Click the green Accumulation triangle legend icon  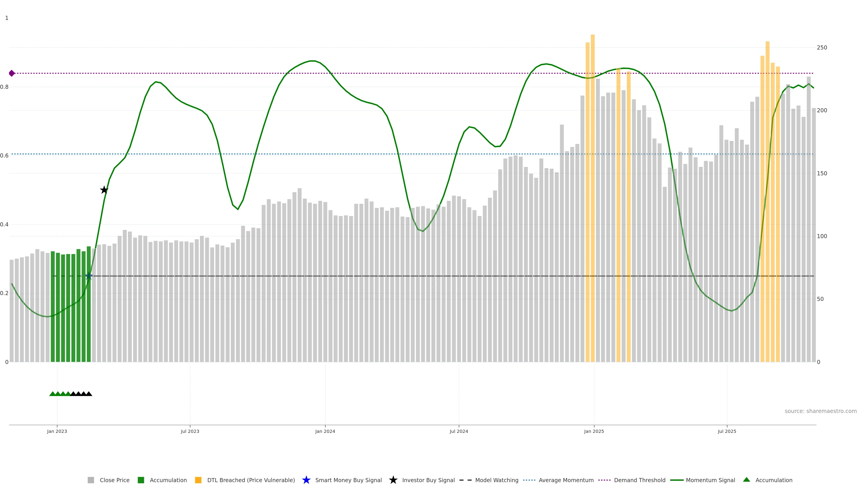(x=746, y=480)
